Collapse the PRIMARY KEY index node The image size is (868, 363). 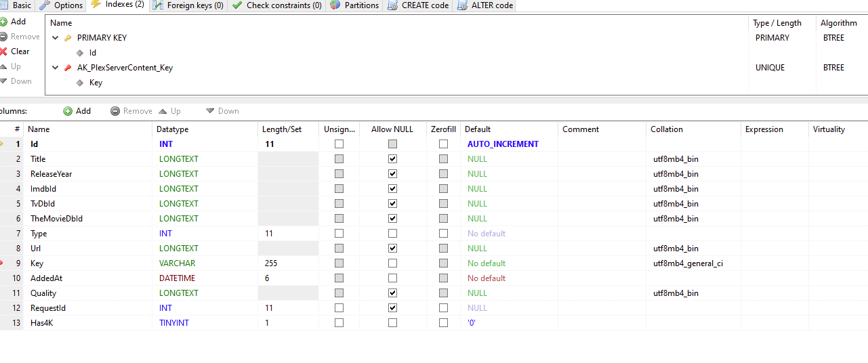(56, 38)
